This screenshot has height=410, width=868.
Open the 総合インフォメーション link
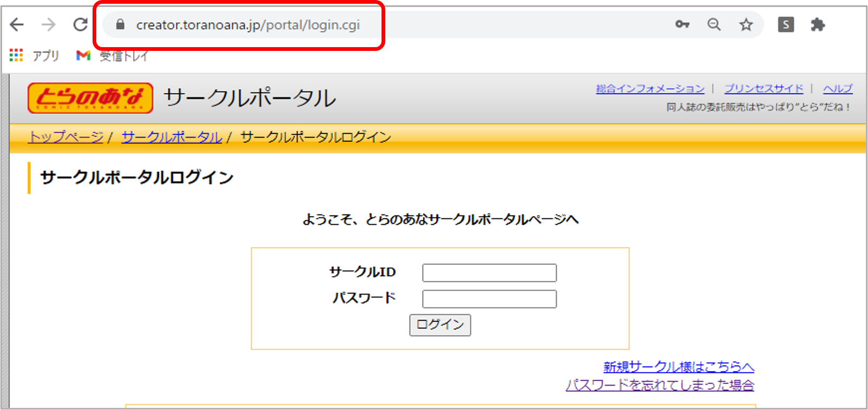pyautogui.click(x=650, y=89)
